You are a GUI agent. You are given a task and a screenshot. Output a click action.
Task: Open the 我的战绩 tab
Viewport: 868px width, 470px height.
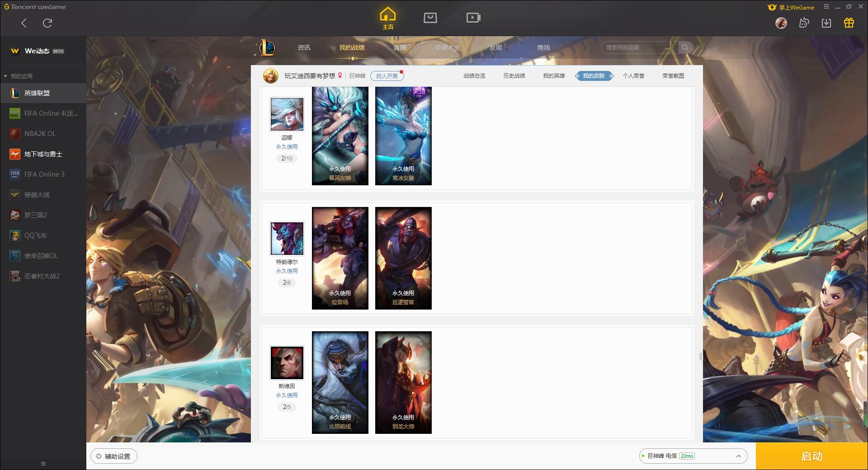point(352,47)
